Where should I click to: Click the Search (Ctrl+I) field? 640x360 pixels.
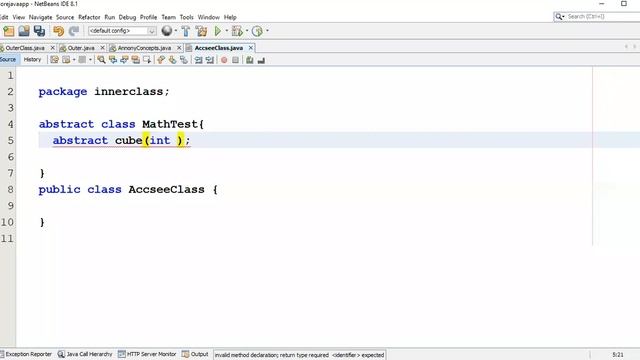tap(597, 17)
